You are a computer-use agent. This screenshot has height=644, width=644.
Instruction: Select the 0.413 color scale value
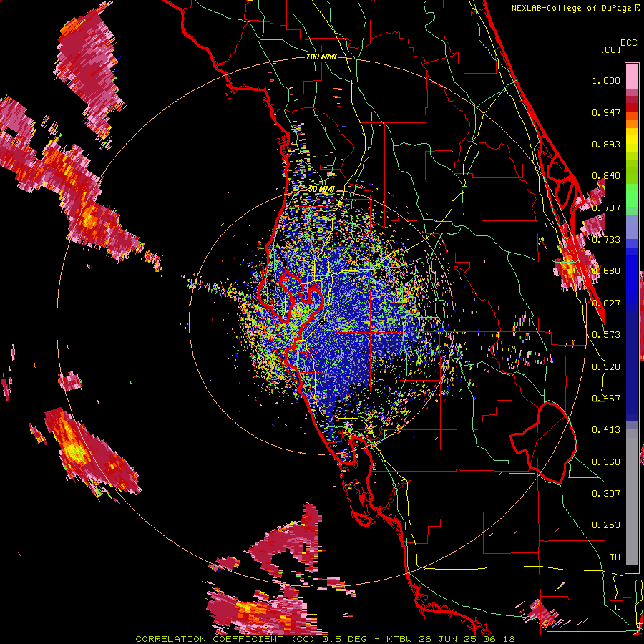click(606, 430)
